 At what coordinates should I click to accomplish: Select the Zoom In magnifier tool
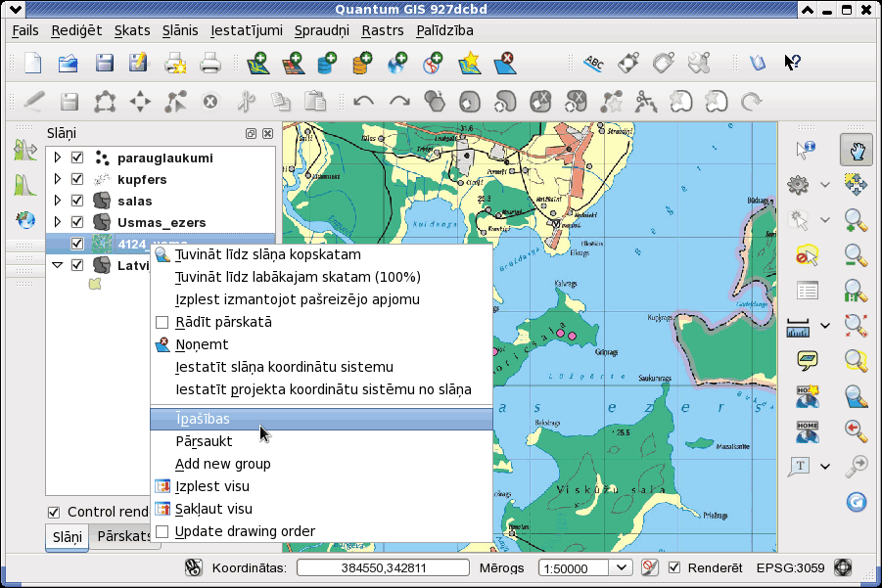click(856, 220)
